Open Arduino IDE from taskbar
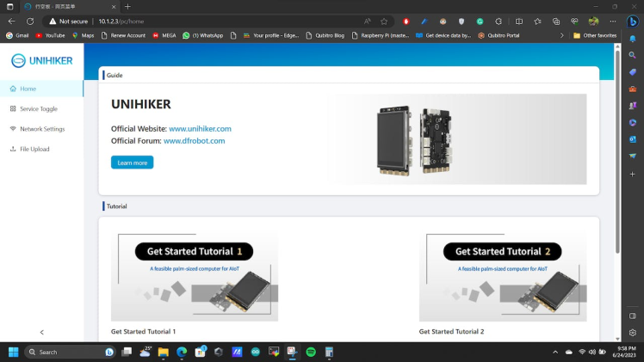The image size is (644, 362). coord(256,353)
